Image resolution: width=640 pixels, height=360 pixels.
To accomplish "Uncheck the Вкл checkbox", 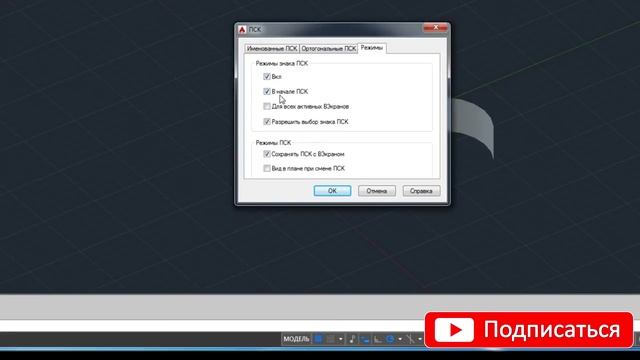I will (267, 76).
